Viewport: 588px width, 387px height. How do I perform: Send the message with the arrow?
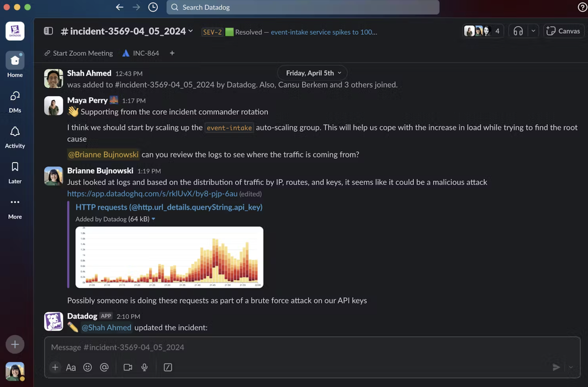click(x=556, y=367)
